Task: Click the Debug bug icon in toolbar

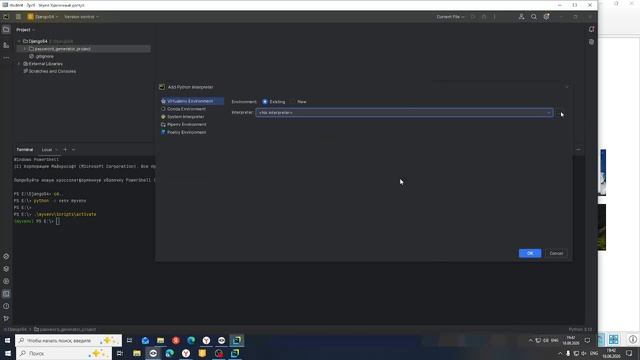Action: point(484,17)
